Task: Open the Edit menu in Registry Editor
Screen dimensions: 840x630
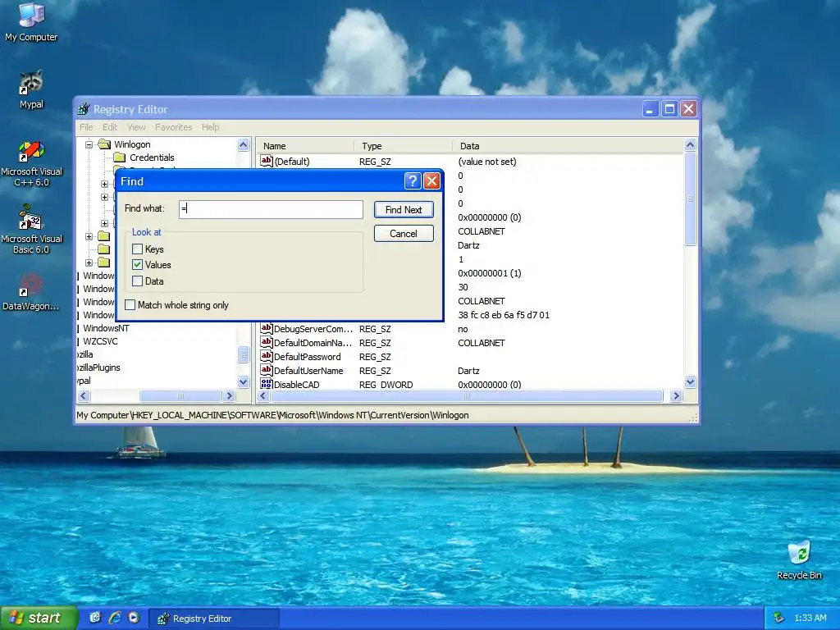Action: (110, 127)
